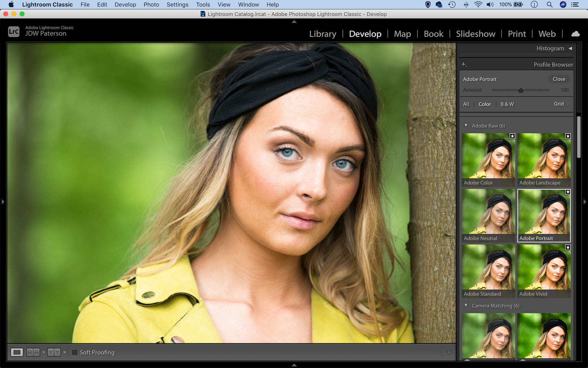588x368 pixels.
Task: Click the Wi-Fi status icon
Action: pyautogui.click(x=478, y=4)
